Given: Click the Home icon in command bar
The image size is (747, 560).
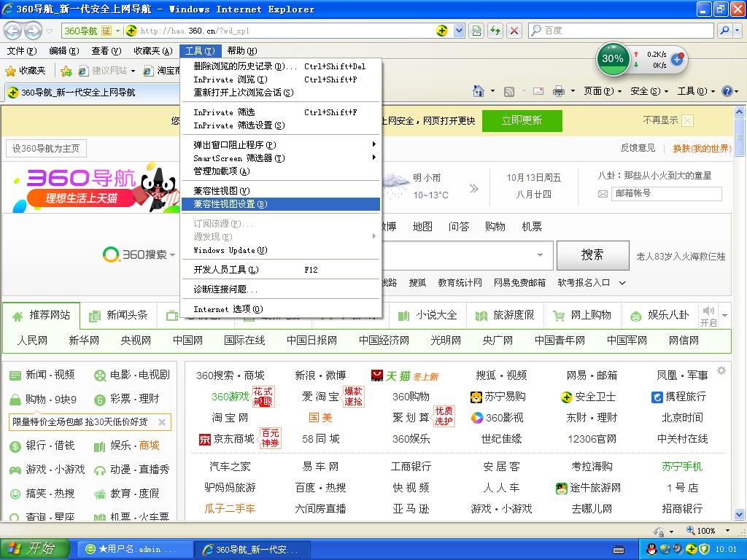Looking at the screenshot, I should point(479,91).
